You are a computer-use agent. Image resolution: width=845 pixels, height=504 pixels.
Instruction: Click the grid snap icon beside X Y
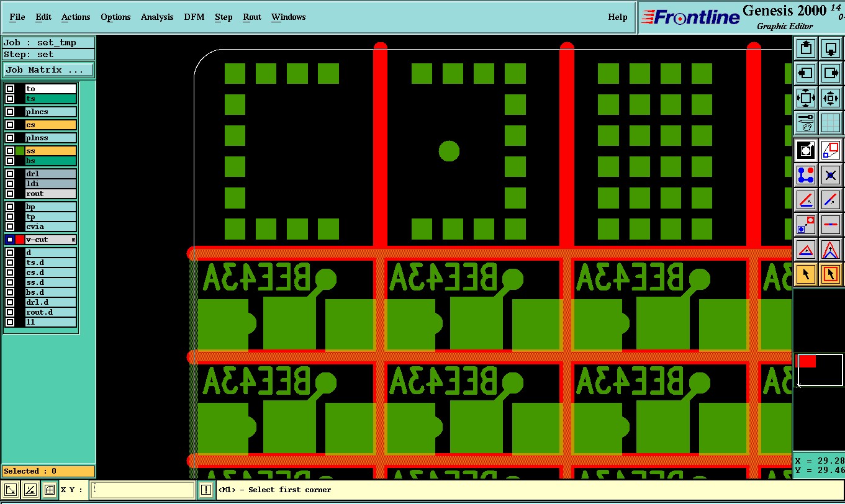pyautogui.click(x=50, y=490)
